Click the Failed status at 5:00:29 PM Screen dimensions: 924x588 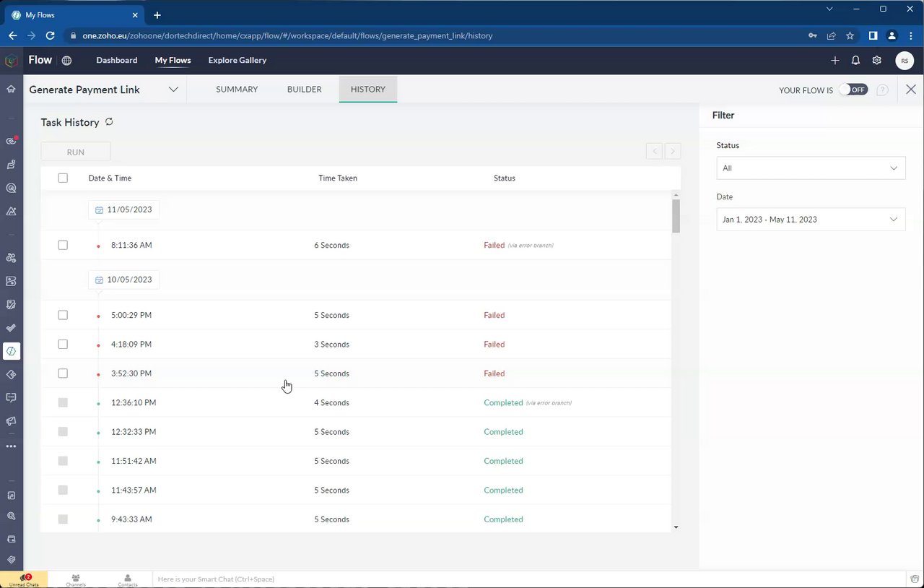coord(494,315)
